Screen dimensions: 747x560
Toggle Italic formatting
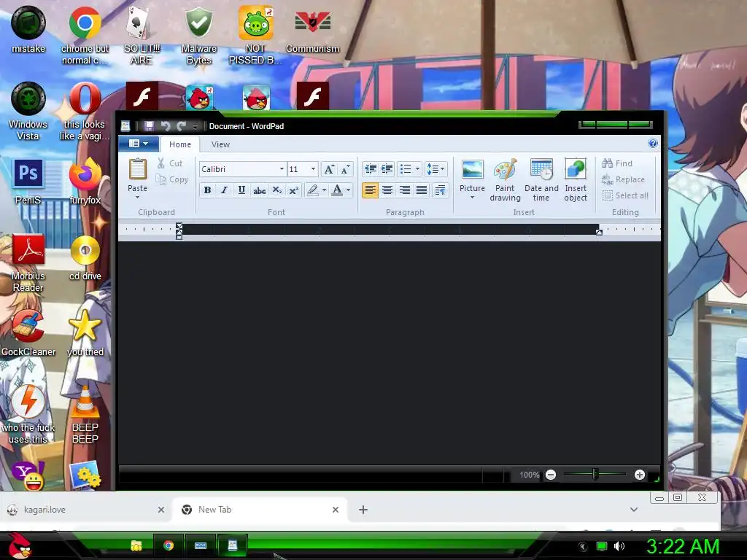click(x=224, y=190)
